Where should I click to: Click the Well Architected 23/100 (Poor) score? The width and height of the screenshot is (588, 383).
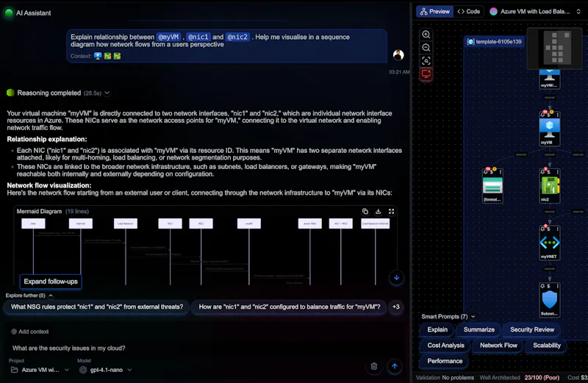pyautogui.click(x=519, y=378)
